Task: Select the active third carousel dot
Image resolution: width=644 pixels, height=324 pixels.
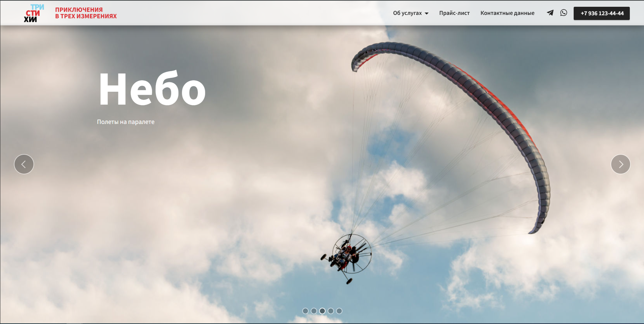Action: point(322,311)
